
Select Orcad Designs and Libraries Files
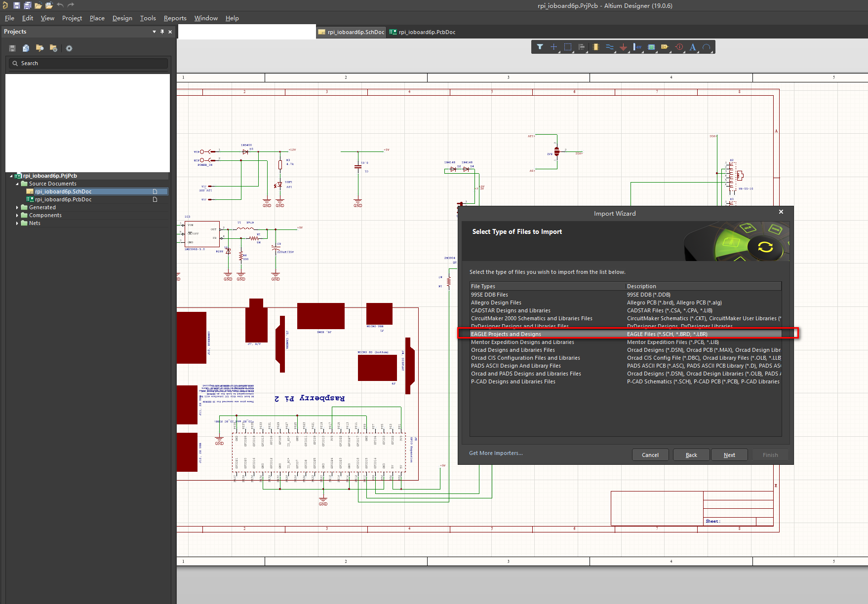tap(626, 350)
